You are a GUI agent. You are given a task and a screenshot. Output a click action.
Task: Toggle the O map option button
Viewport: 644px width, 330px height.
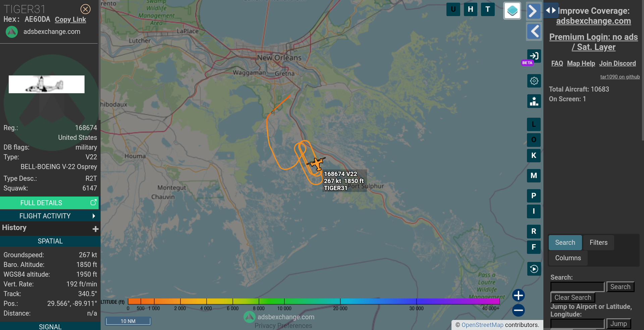coord(534,140)
